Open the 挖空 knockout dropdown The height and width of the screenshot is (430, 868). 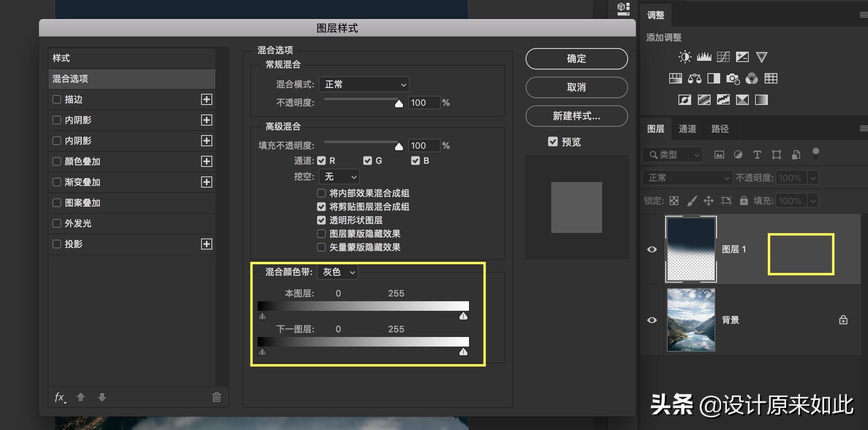click(339, 176)
